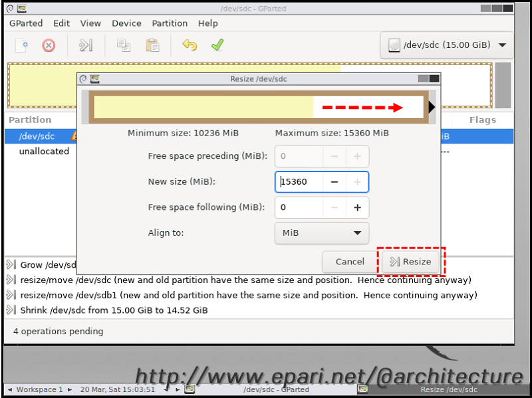Click the yellow used-space area in the resize bar

tap(203, 107)
